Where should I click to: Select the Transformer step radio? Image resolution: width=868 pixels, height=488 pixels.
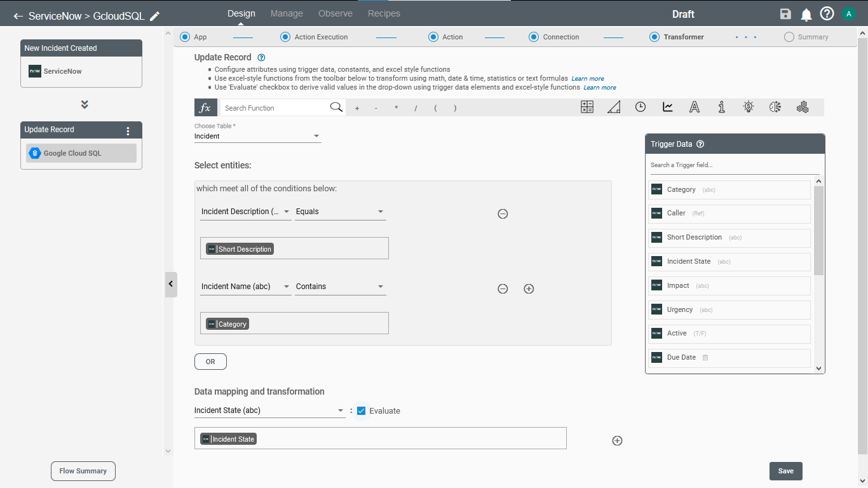tap(654, 37)
